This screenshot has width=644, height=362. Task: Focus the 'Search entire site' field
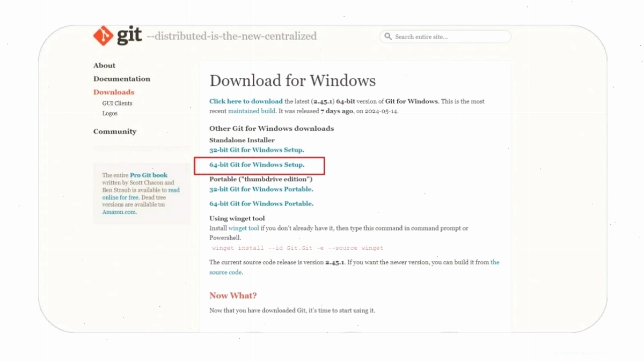pyautogui.click(x=445, y=37)
